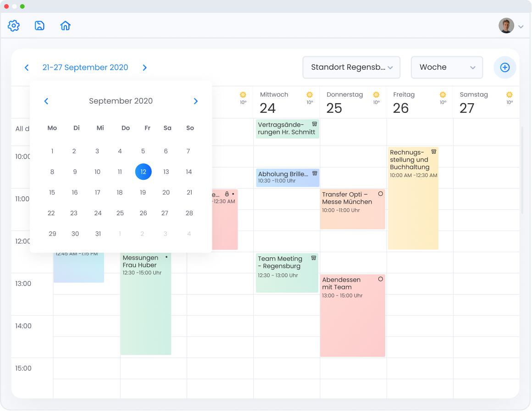Advance to the next week using the right arrow
Viewport: 532px width, 411px height.
(144, 67)
